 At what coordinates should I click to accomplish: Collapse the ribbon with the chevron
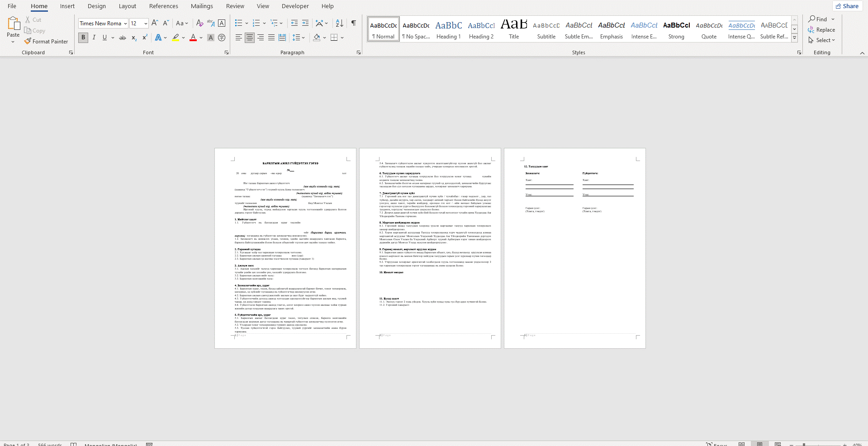point(862,53)
